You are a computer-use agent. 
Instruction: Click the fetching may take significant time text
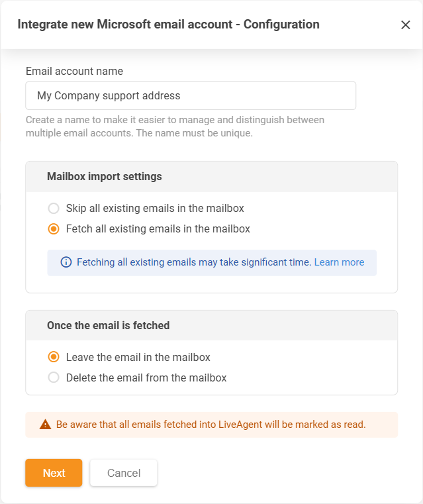click(193, 262)
